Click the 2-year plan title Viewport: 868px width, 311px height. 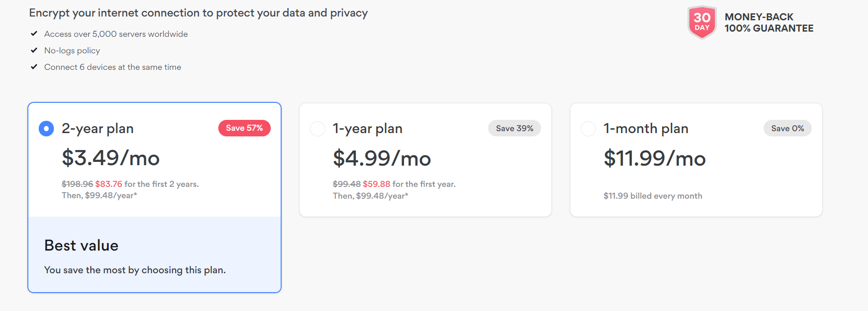pyautogui.click(x=98, y=128)
